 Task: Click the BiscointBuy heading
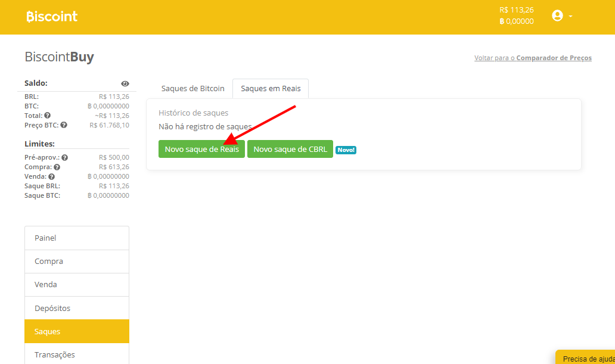point(59,57)
